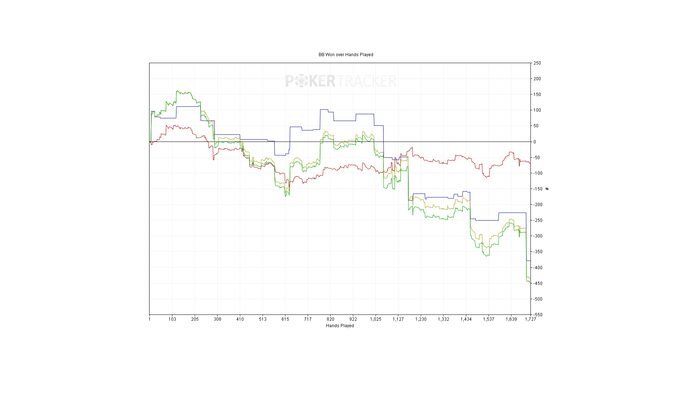
Task: Select the 150 y-axis value
Action: [537, 95]
